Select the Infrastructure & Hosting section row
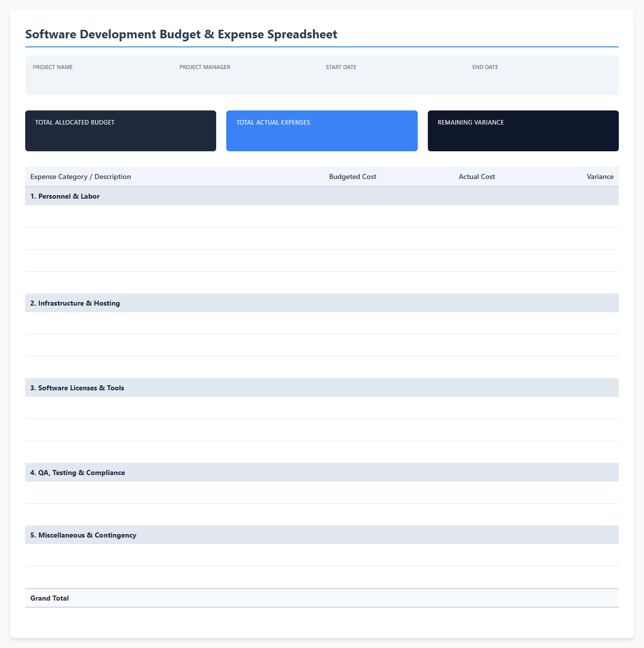 click(322, 303)
